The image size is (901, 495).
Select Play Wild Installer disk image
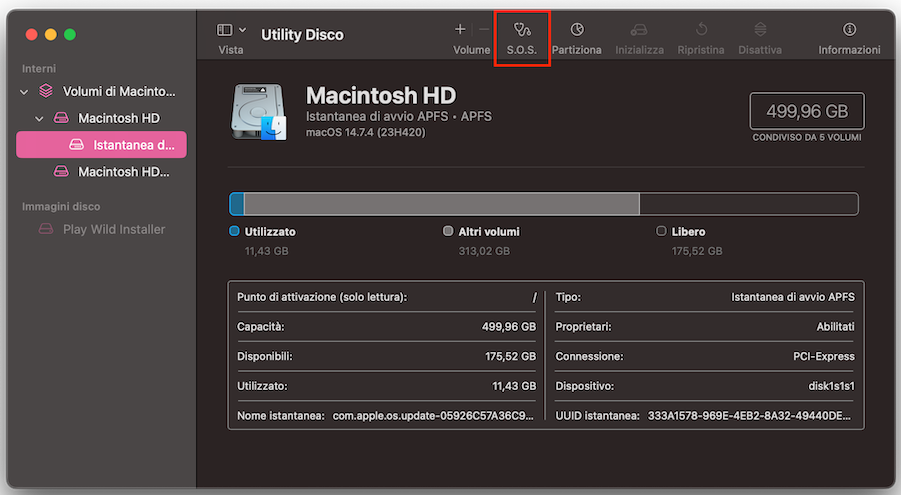[113, 229]
